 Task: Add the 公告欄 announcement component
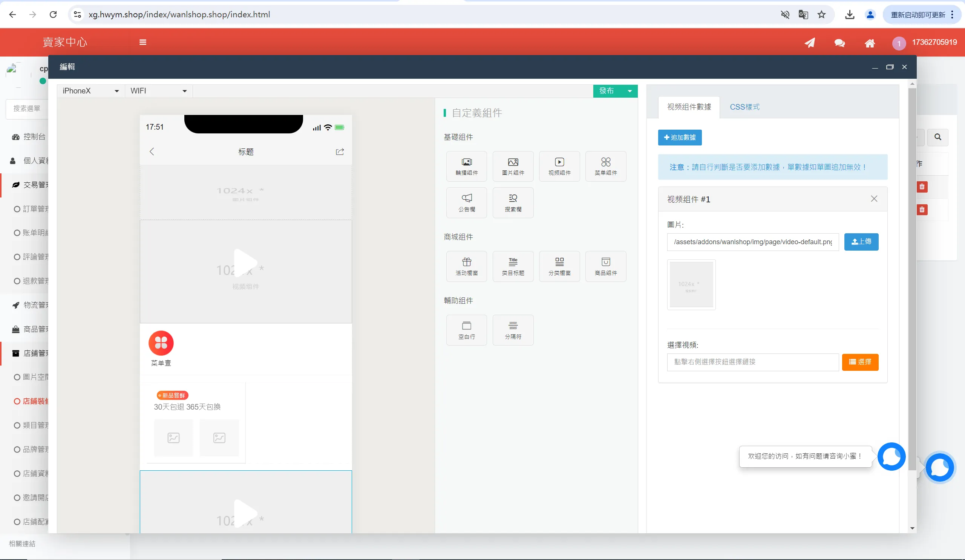[466, 202]
